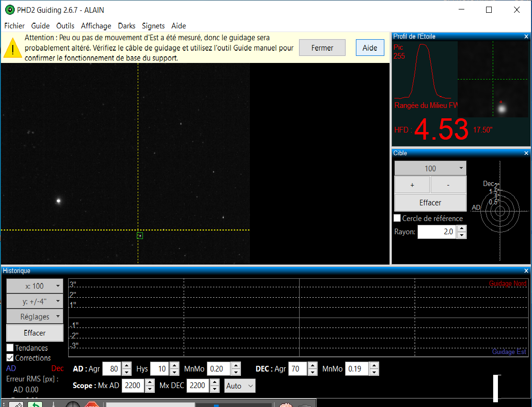Enable the Tendances checkbox
The image size is (532, 407).
[x=10, y=348]
